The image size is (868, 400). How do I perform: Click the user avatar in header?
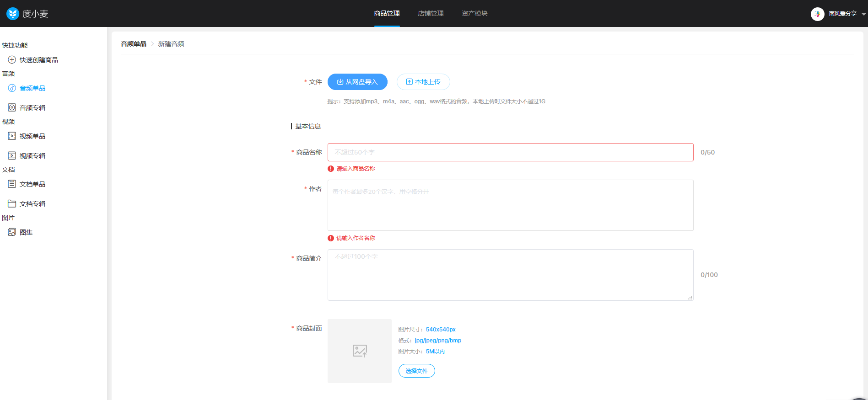(817, 14)
